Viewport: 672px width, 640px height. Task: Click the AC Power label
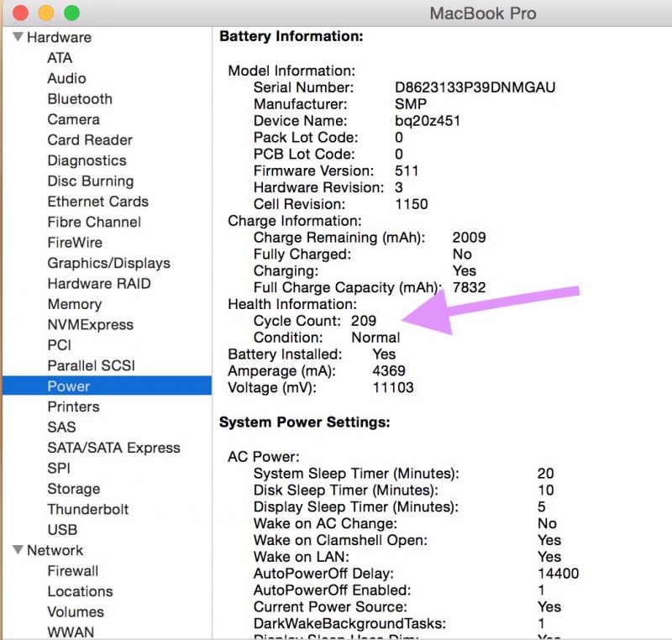tap(264, 457)
